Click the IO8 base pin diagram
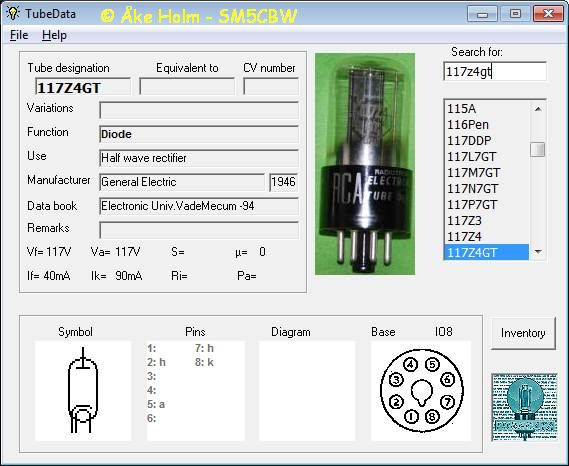Viewport: 569px width, 466px height. click(x=421, y=391)
